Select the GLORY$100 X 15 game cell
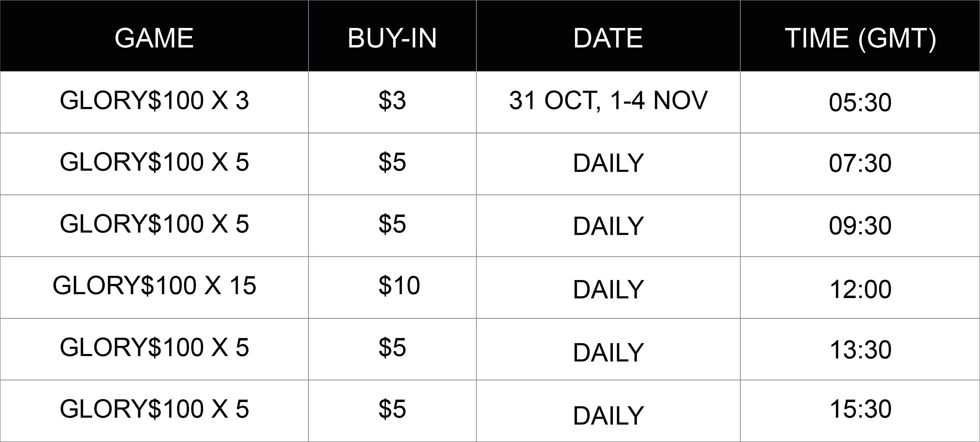This screenshot has height=442, width=980. click(x=154, y=287)
